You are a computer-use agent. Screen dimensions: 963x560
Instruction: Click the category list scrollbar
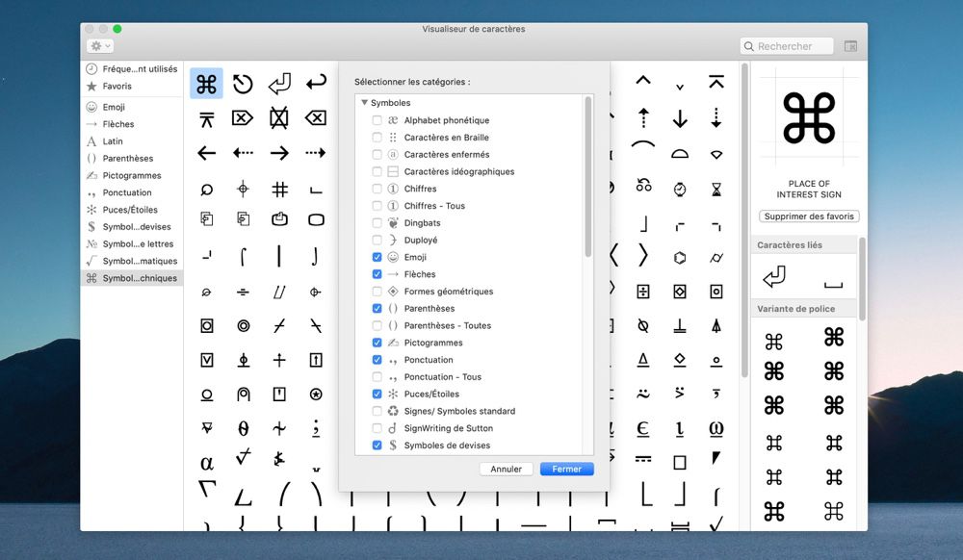point(588,177)
